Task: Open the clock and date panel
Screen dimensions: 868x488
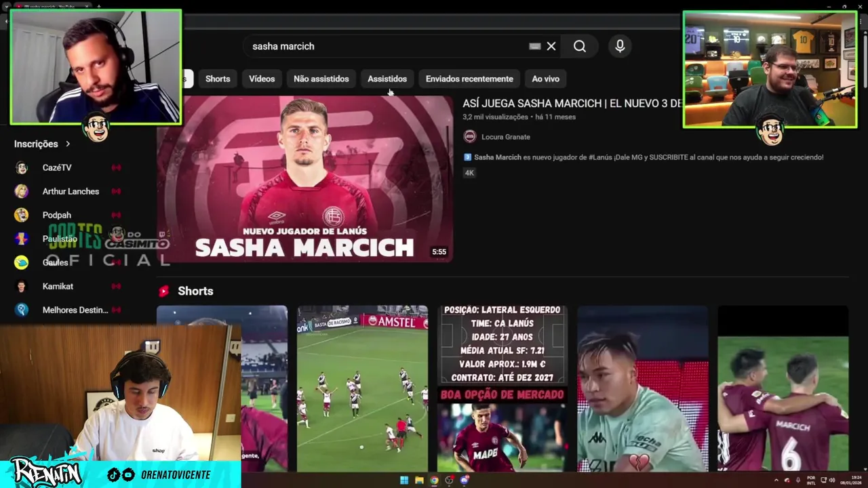Action: [852, 480]
